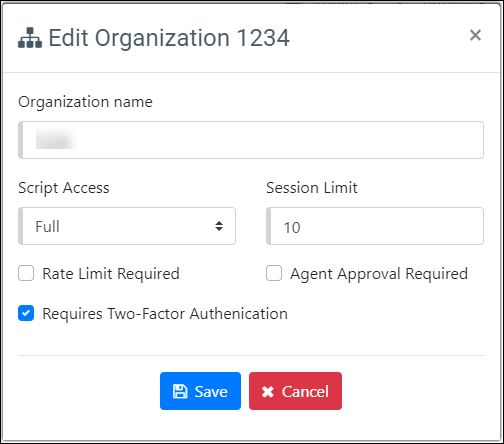The width and height of the screenshot is (504, 444).
Task: Click the floppy disk icon on Save
Action: tap(180, 391)
